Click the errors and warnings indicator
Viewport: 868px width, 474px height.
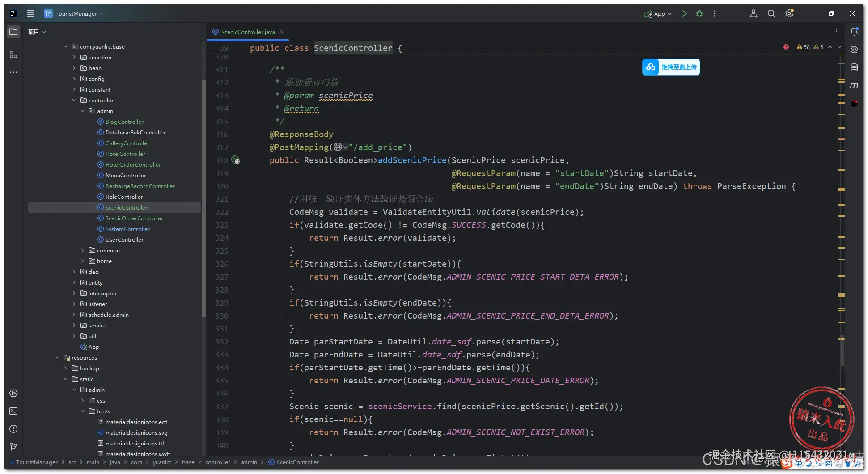pyautogui.click(x=803, y=47)
